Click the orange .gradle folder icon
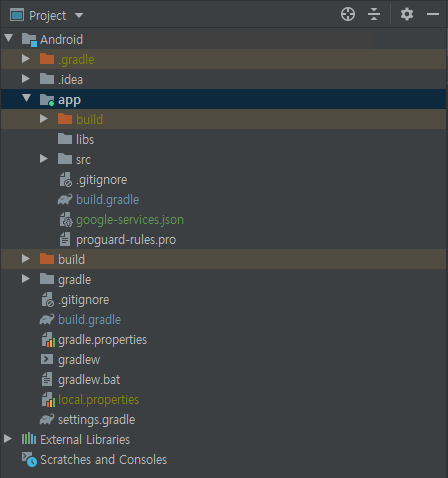 (x=47, y=59)
